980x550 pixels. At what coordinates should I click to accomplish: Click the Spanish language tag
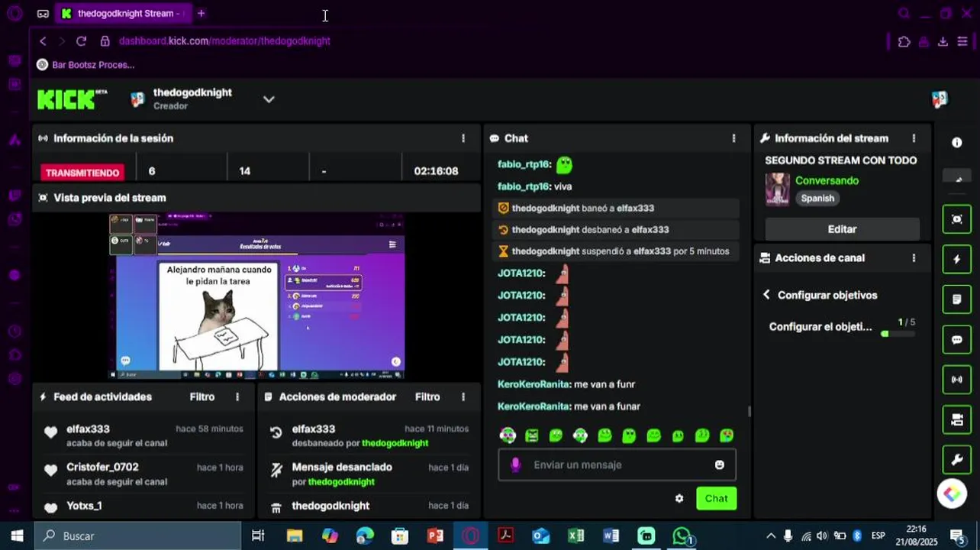[817, 198]
